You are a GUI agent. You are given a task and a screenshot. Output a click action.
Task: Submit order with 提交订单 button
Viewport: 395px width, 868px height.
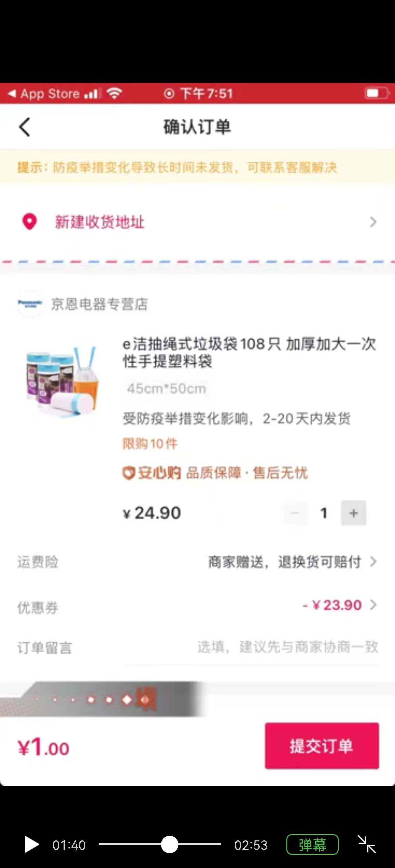pos(322,746)
